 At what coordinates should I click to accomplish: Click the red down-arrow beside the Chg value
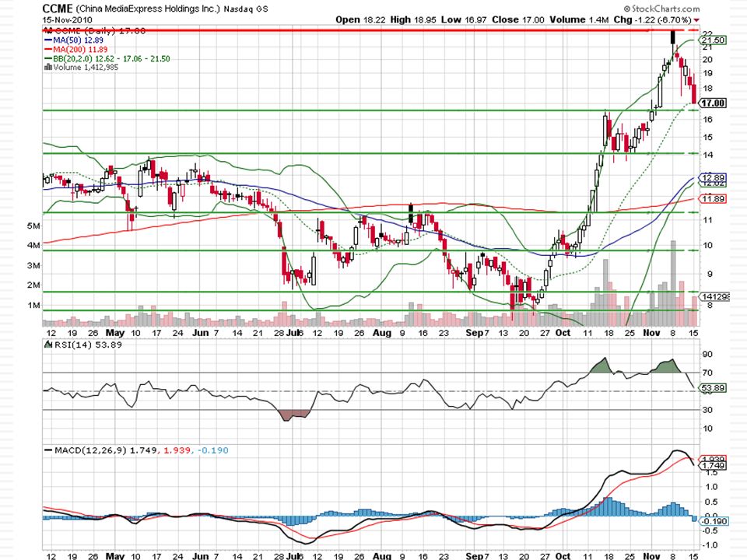696,20
